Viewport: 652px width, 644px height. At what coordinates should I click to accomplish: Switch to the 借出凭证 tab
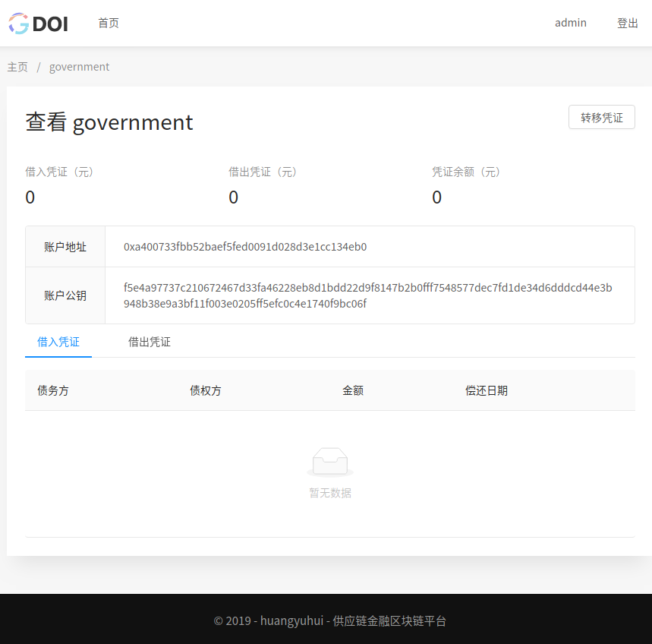coord(150,342)
